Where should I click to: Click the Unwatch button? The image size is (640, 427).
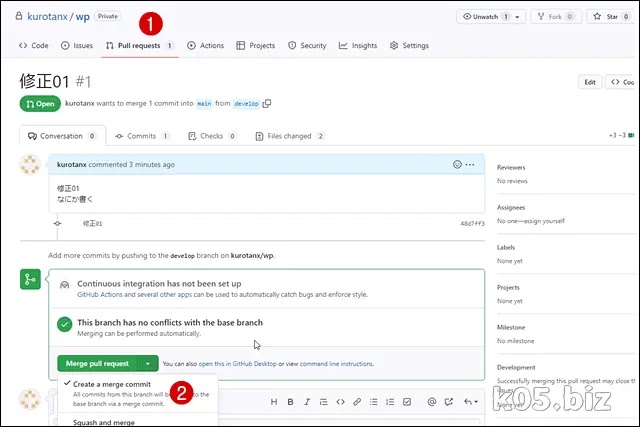click(485, 17)
